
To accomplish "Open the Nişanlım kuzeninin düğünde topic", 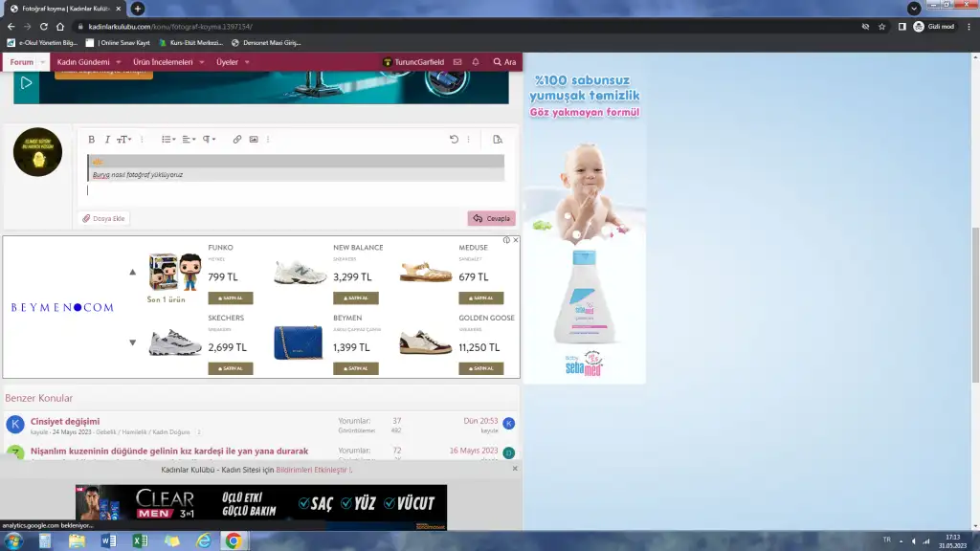I will coord(169,452).
